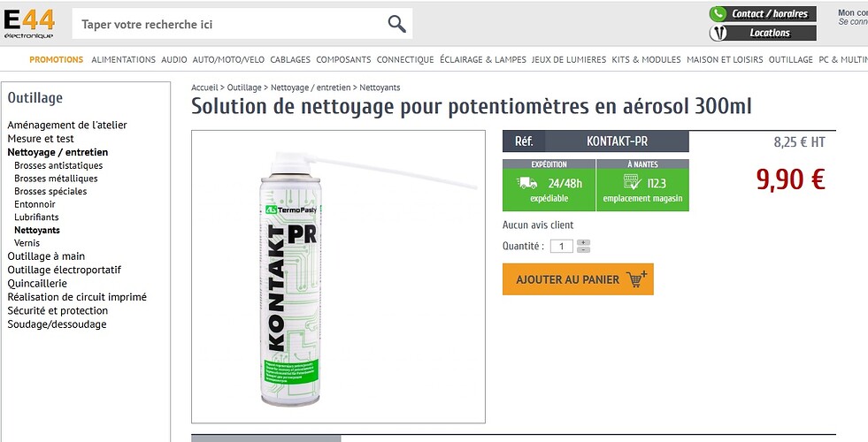This screenshot has height=442, width=868.
Task: Open the PROMOTIONS menu item
Action: pos(57,59)
